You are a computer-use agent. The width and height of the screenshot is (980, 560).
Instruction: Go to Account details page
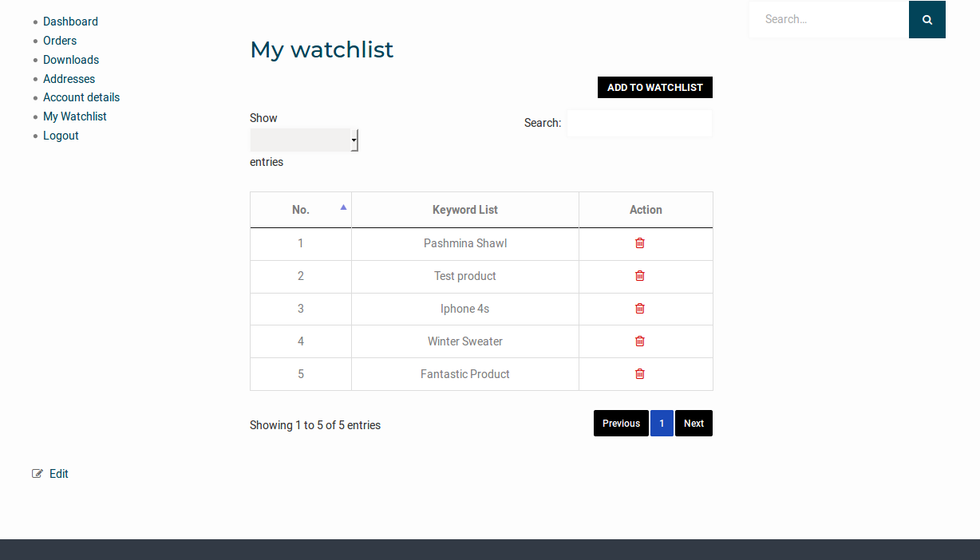(x=81, y=97)
